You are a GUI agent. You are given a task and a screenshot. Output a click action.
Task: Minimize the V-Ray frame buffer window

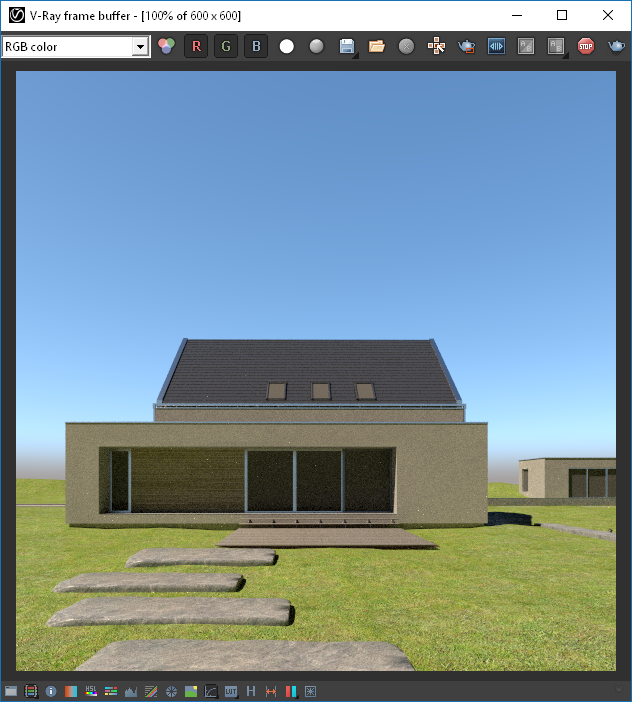(x=517, y=15)
